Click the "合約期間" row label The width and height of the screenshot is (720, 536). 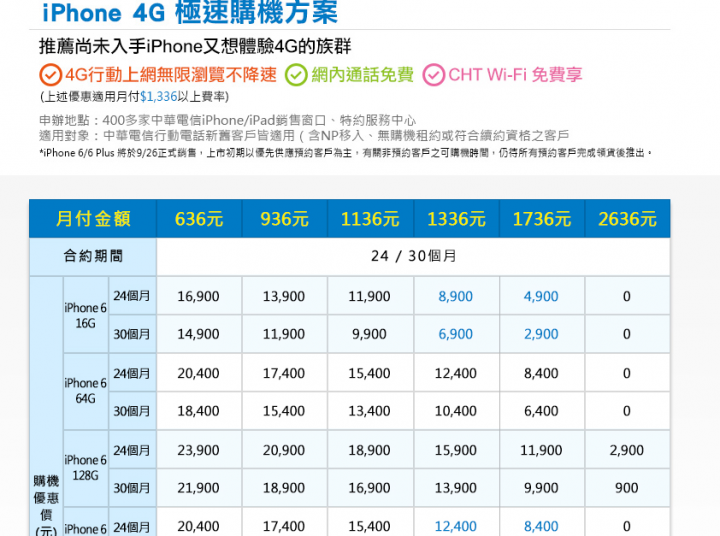93,256
